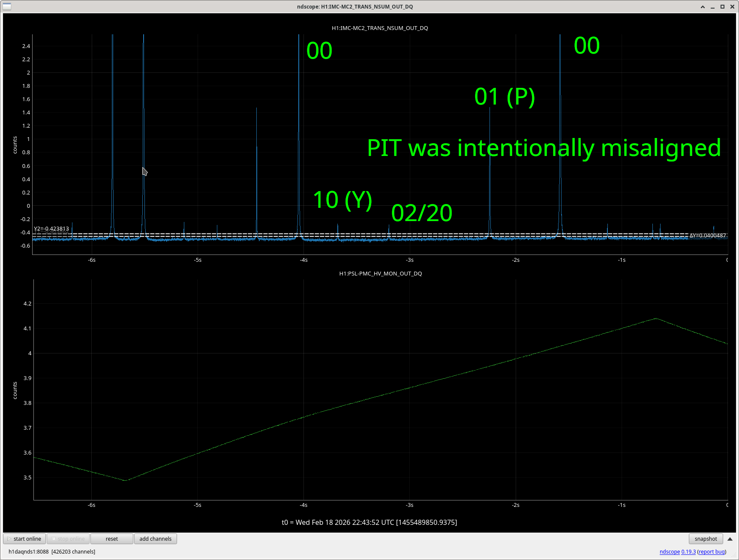Screen dimensions: 739x560
Task: Close the ndscope window
Action: [x=732, y=7]
